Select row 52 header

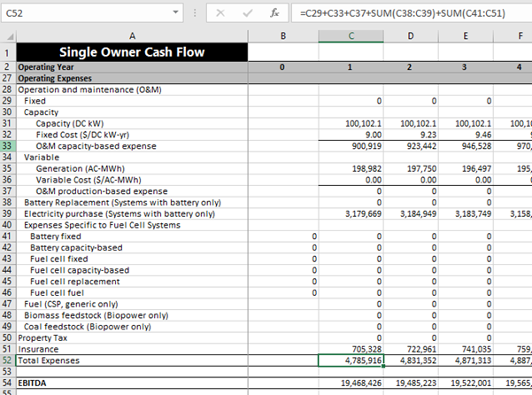(x=7, y=360)
